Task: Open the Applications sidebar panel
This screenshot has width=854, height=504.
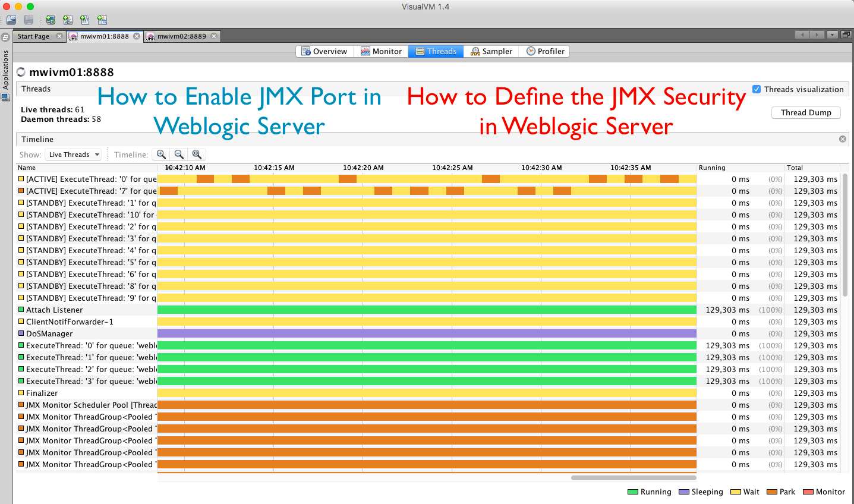Action: coord(5,70)
